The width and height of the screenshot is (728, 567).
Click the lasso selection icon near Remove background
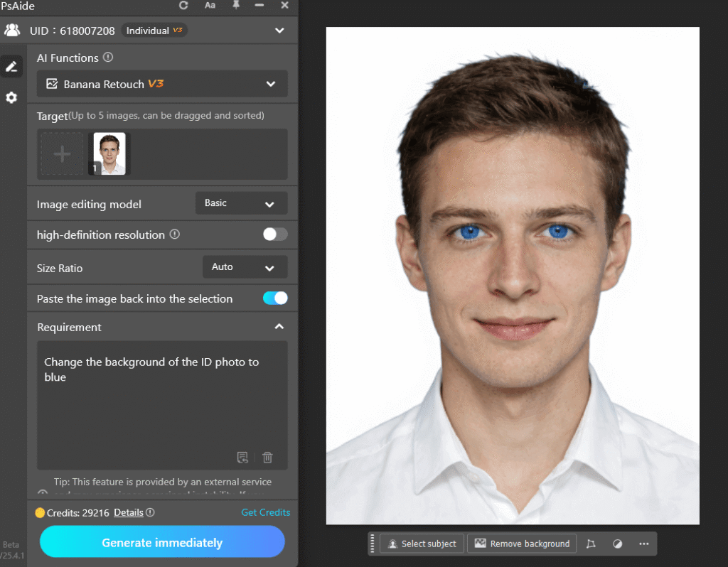pyautogui.click(x=591, y=544)
